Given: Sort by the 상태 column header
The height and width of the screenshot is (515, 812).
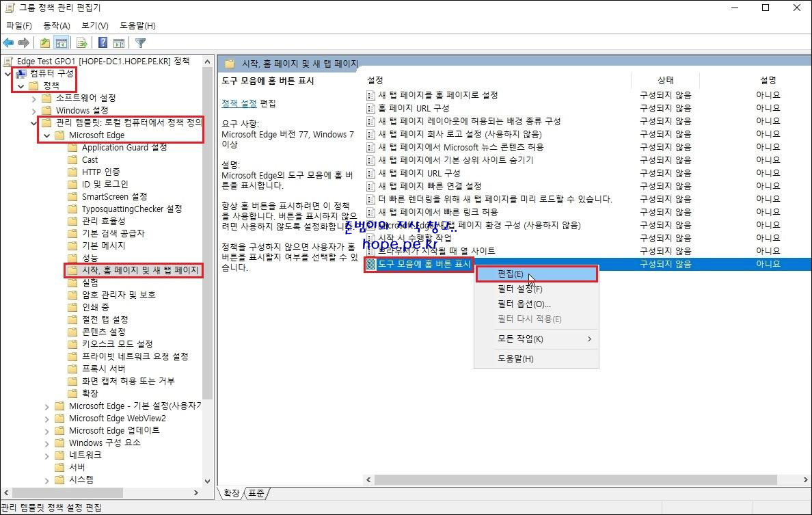Looking at the screenshot, I should pos(666,80).
